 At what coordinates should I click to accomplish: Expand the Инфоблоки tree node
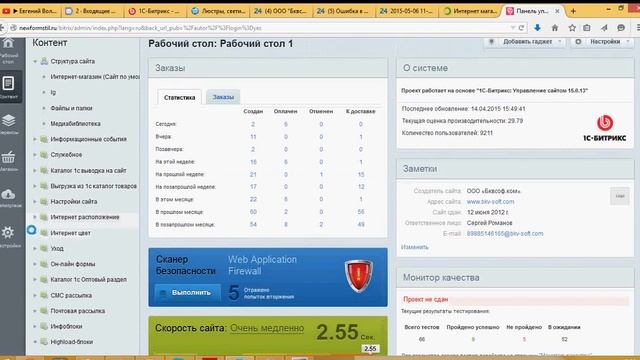[x=35, y=327]
